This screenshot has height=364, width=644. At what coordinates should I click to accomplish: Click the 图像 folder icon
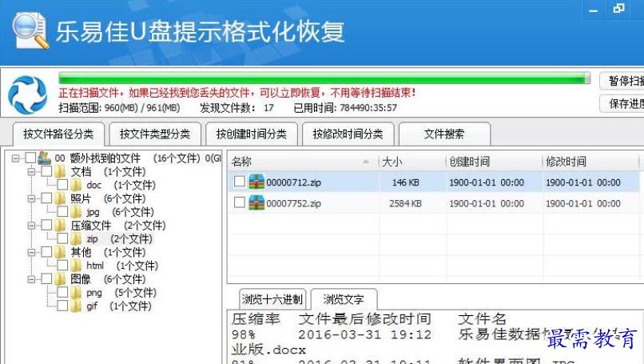(60, 279)
